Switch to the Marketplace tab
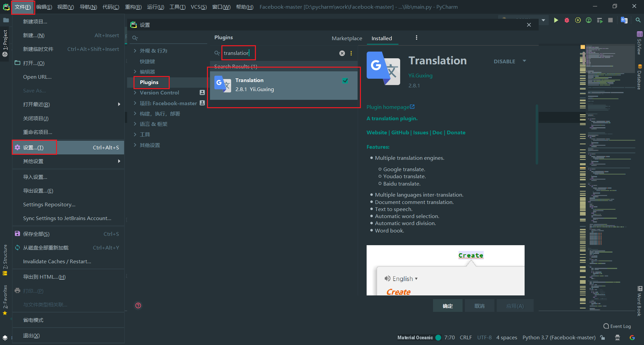644x345 pixels. [x=347, y=38]
